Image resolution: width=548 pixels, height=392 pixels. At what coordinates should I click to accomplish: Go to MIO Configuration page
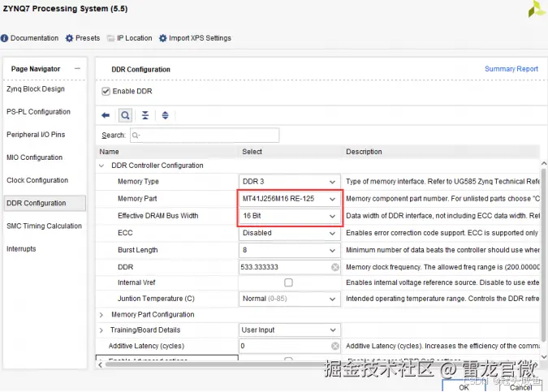coord(34,157)
